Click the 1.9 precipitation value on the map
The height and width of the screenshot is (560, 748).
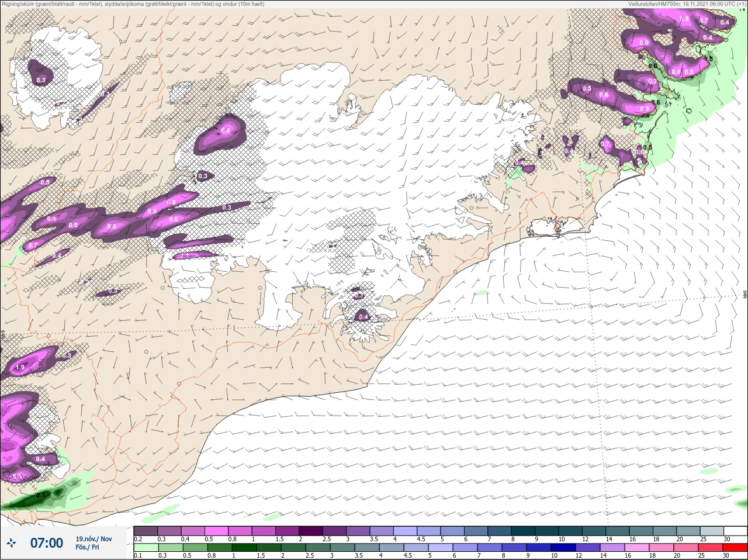[20, 367]
